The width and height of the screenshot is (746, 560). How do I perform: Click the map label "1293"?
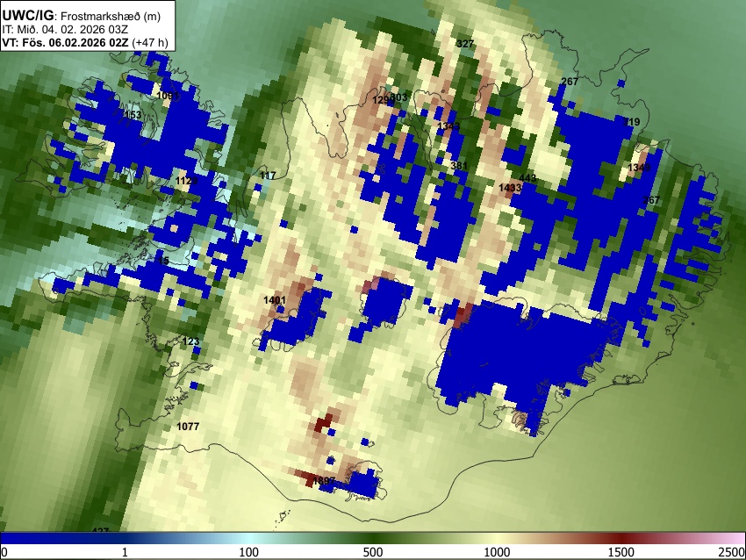[x=384, y=100]
